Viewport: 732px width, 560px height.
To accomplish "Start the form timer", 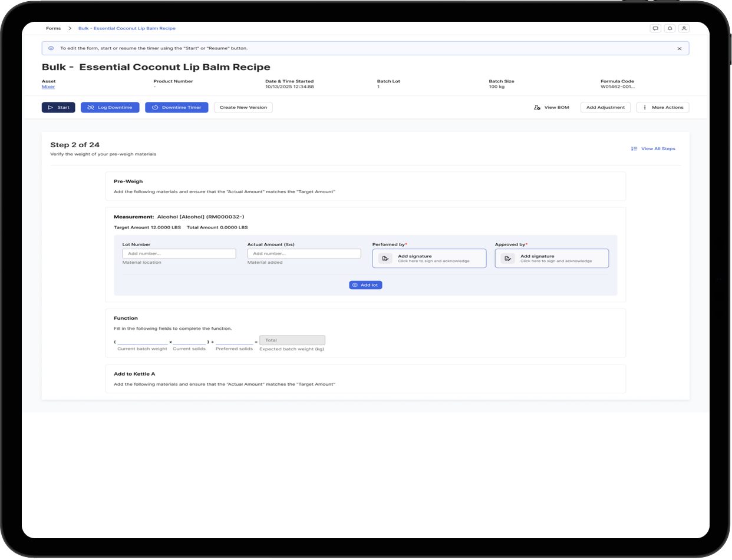I will click(58, 107).
